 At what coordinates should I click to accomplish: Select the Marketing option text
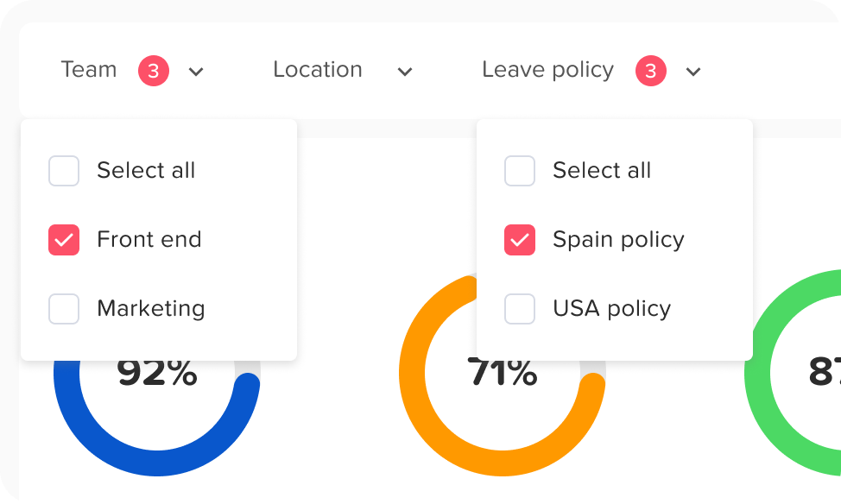tap(151, 309)
